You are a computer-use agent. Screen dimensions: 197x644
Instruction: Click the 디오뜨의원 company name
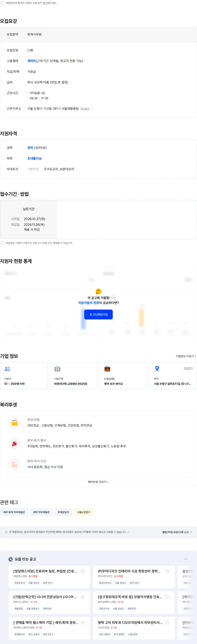(103, 628)
